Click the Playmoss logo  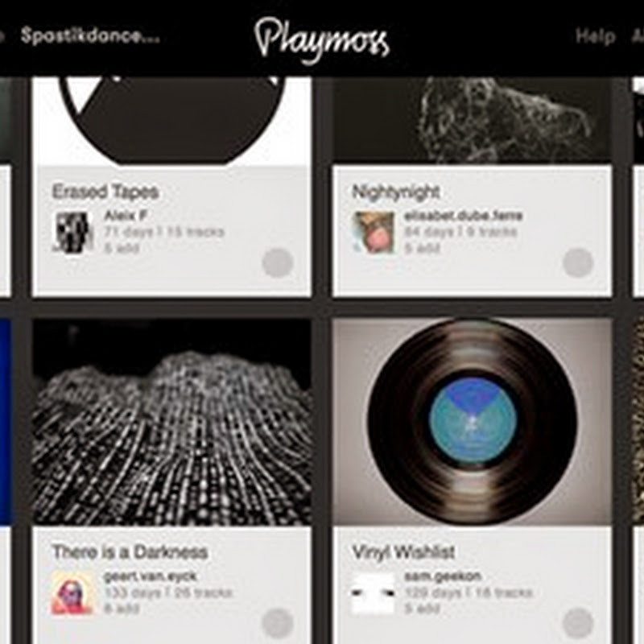pos(321,40)
